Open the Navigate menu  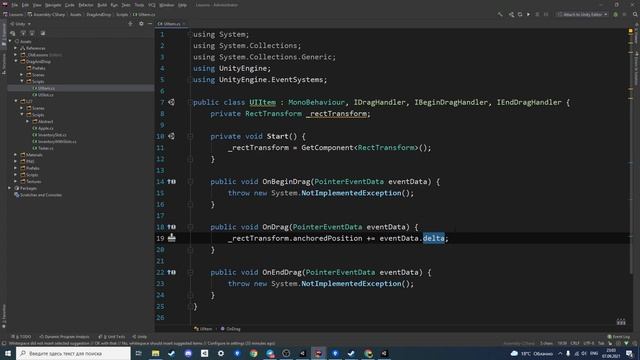click(x=53, y=5)
